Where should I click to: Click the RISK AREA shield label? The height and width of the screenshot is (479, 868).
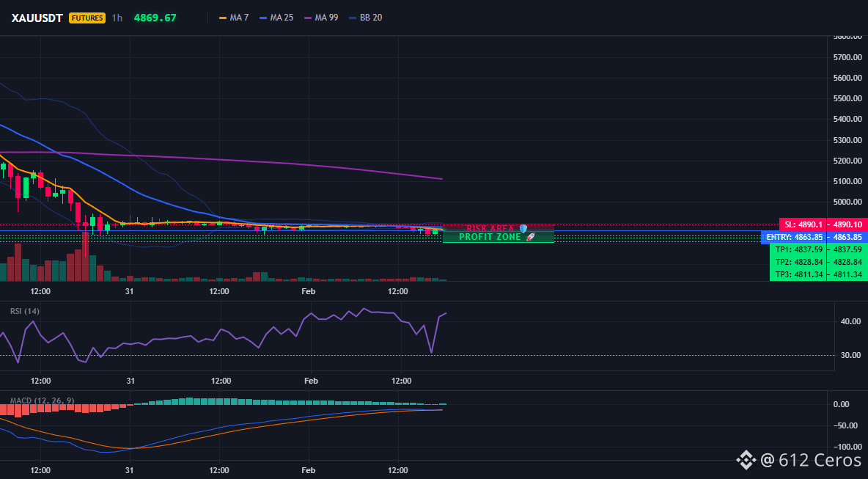pyautogui.click(x=497, y=228)
